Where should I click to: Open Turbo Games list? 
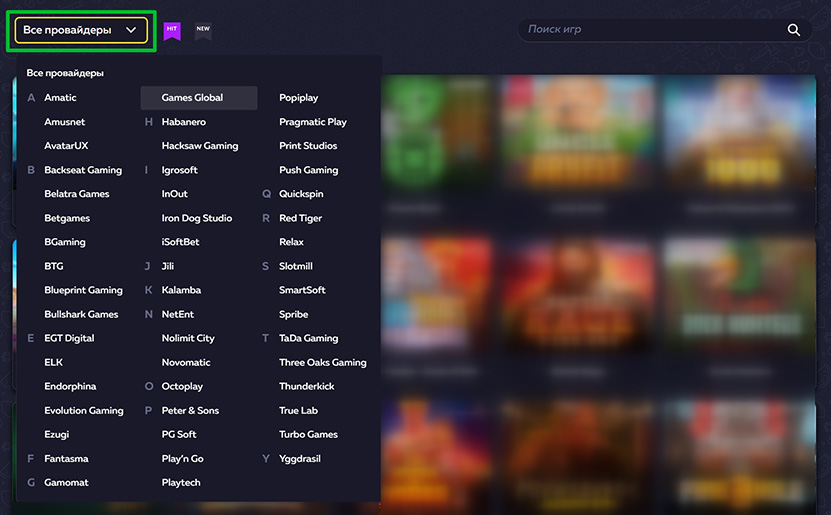coord(308,434)
